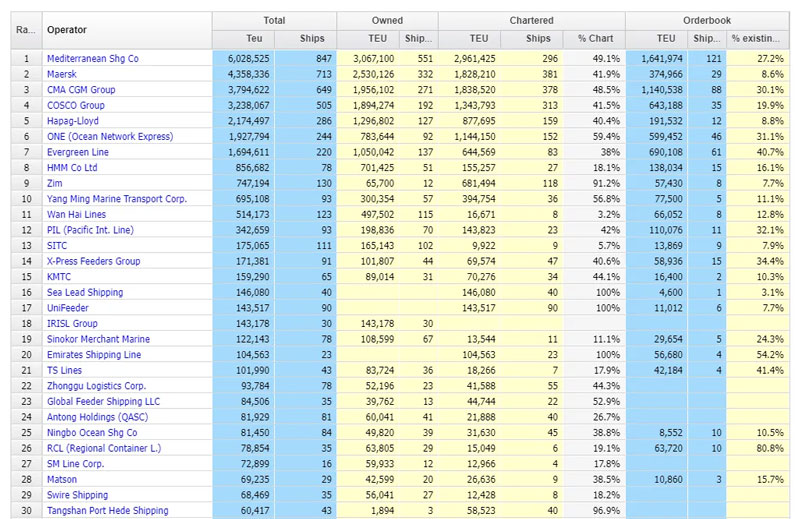800x519 pixels.
Task: Open the Emirates Shipping Line link
Action: (x=94, y=355)
